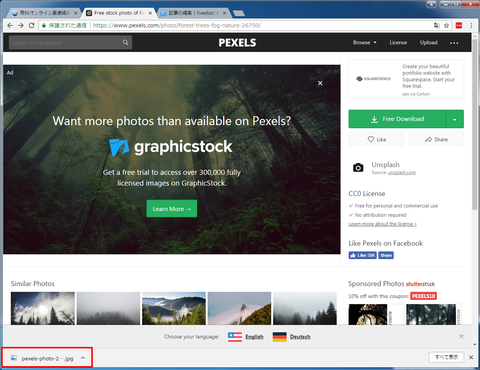Open the misty pine silhouettes thumbnail
Screen dimensions: 480x370
305,308
